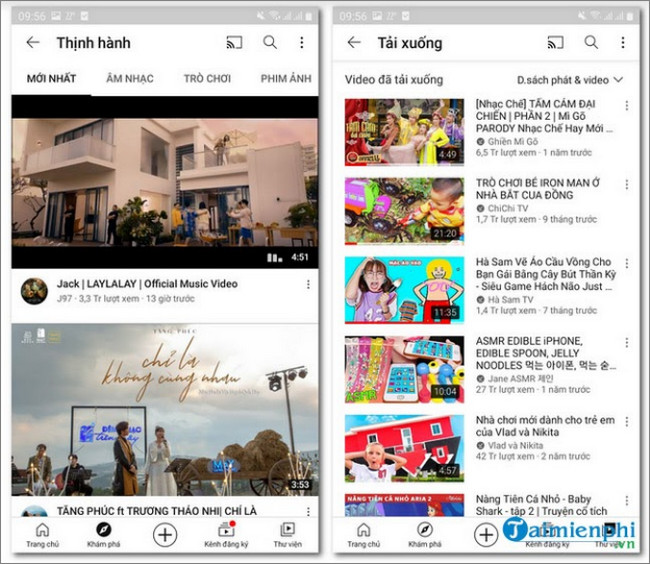Screen dimensions: 650x564
Task: Tap Khám phá on Tải xuống screen
Action: (425, 535)
